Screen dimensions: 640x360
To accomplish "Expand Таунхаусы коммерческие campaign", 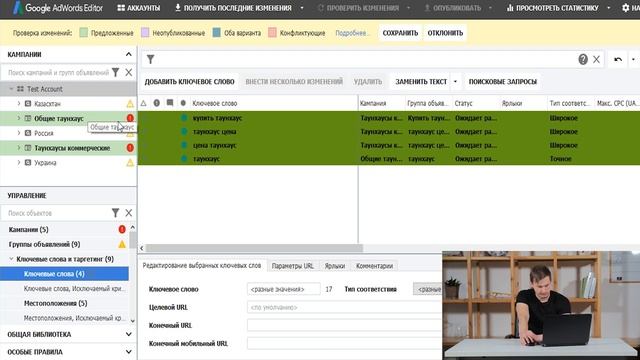I will pyautogui.click(x=18, y=148).
